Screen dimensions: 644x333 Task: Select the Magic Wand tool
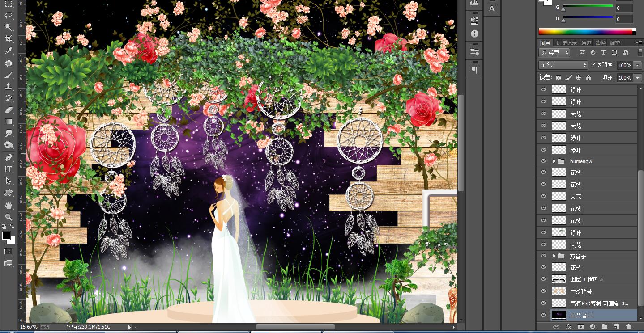[x=9, y=27]
